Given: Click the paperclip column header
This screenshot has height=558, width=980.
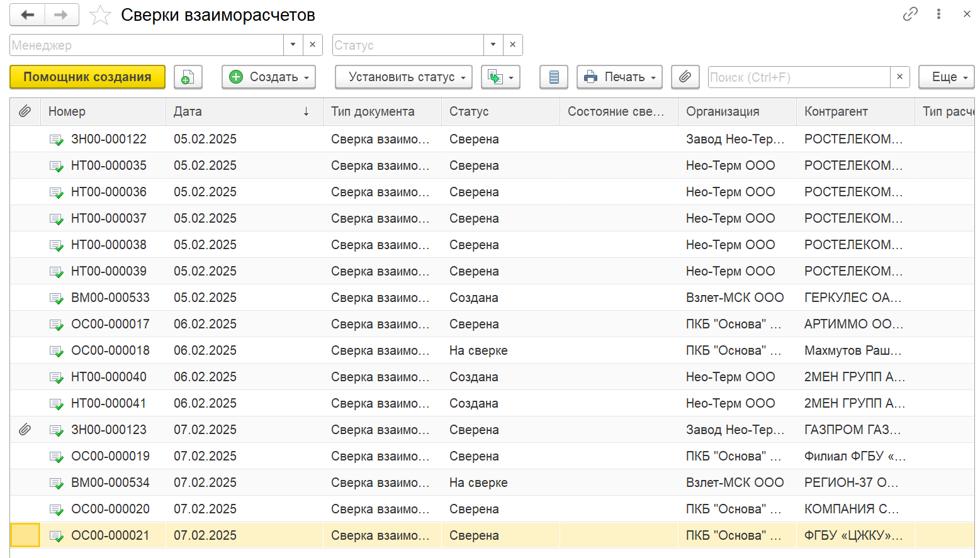Looking at the screenshot, I should click(25, 111).
